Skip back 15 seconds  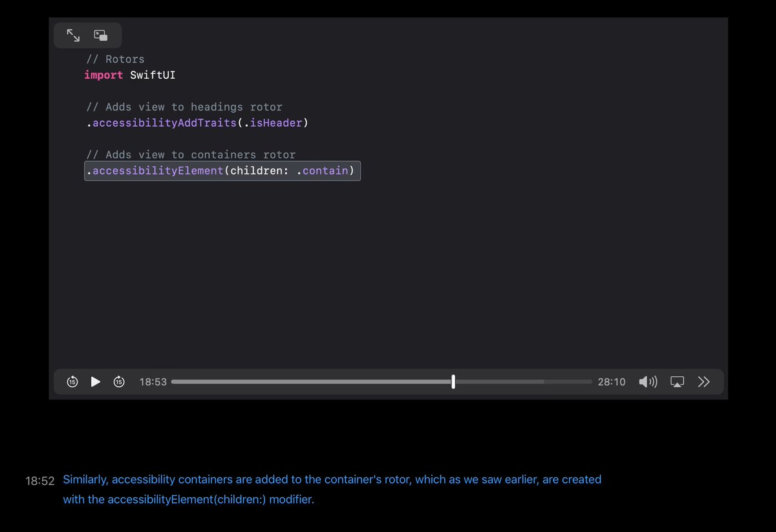click(72, 382)
